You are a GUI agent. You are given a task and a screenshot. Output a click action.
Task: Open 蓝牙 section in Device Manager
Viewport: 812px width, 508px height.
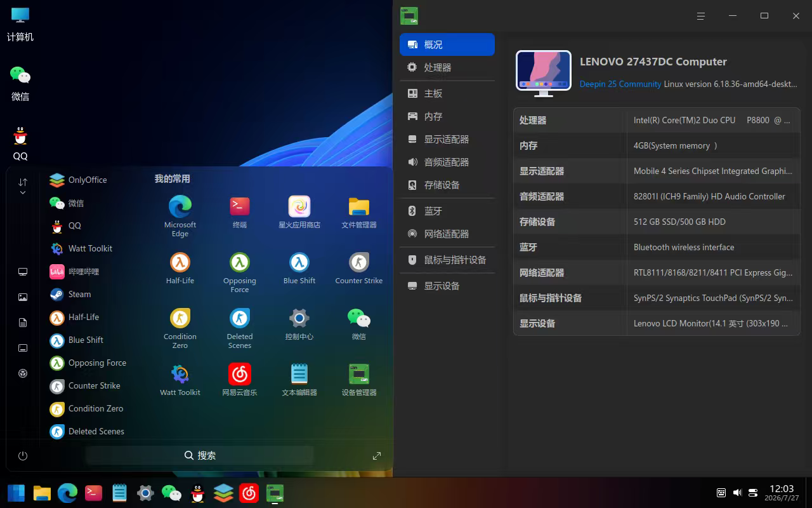pyautogui.click(x=447, y=211)
